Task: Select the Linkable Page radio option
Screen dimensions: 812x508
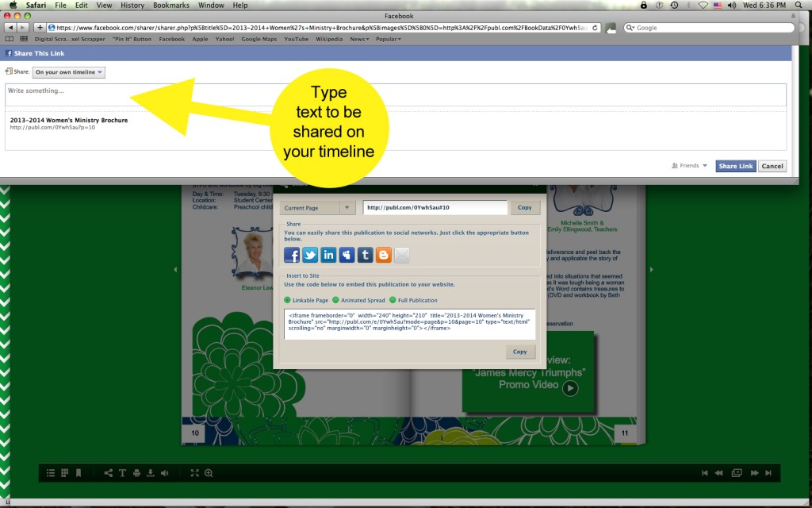Action: [x=287, y=300]
